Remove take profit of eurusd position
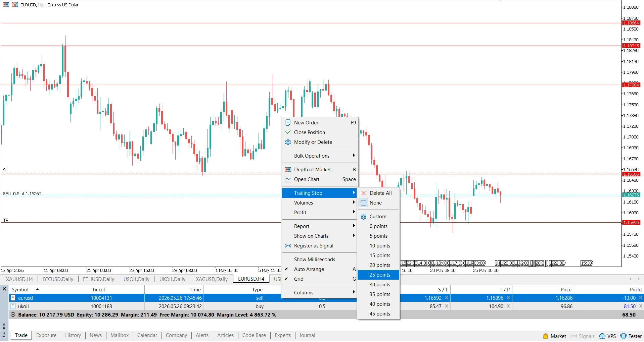 508,298
